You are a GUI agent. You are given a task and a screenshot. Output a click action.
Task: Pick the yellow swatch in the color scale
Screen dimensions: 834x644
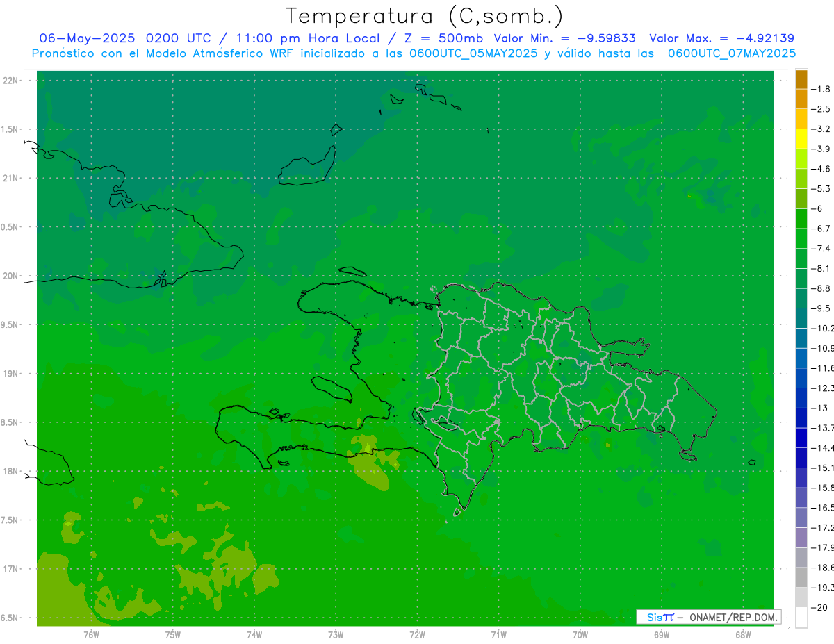[801, 139]
